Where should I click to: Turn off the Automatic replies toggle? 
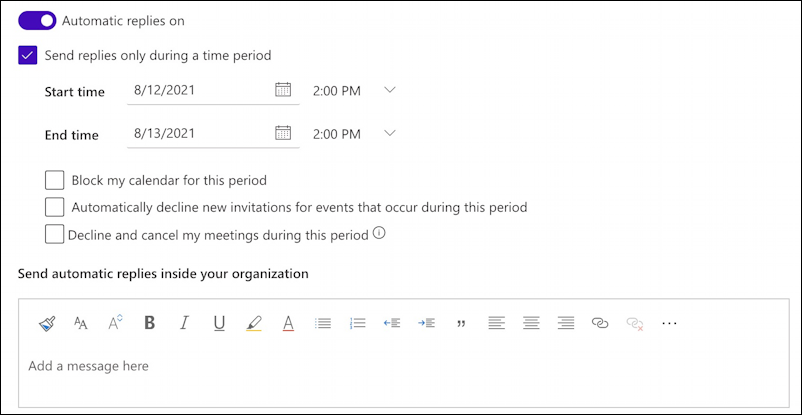[x=37, y=20]
